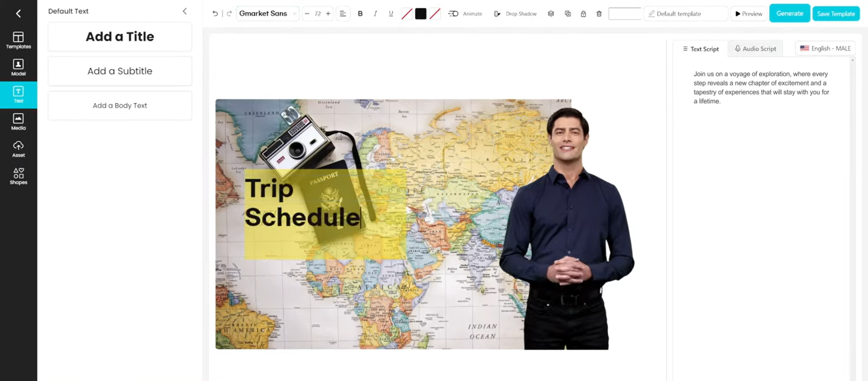The width and height of the screenshot is (868, 381).
Task: Open the Asset upload panel
Action: coord(19,149)
